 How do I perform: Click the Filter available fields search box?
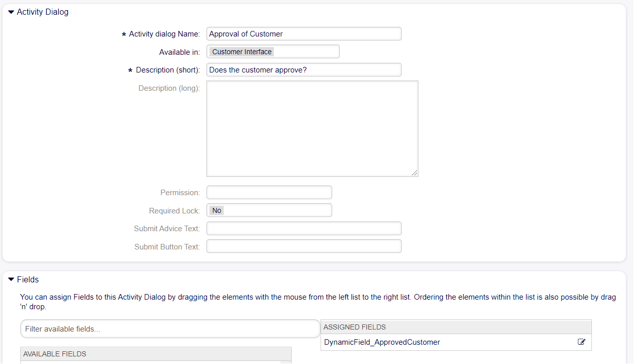point(170,329)
